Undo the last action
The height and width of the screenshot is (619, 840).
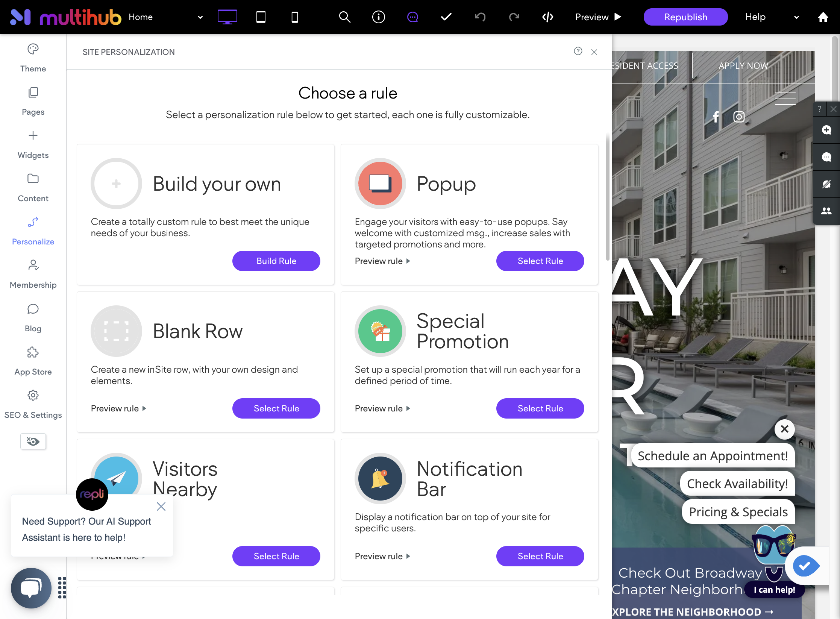tap(480, 17)
